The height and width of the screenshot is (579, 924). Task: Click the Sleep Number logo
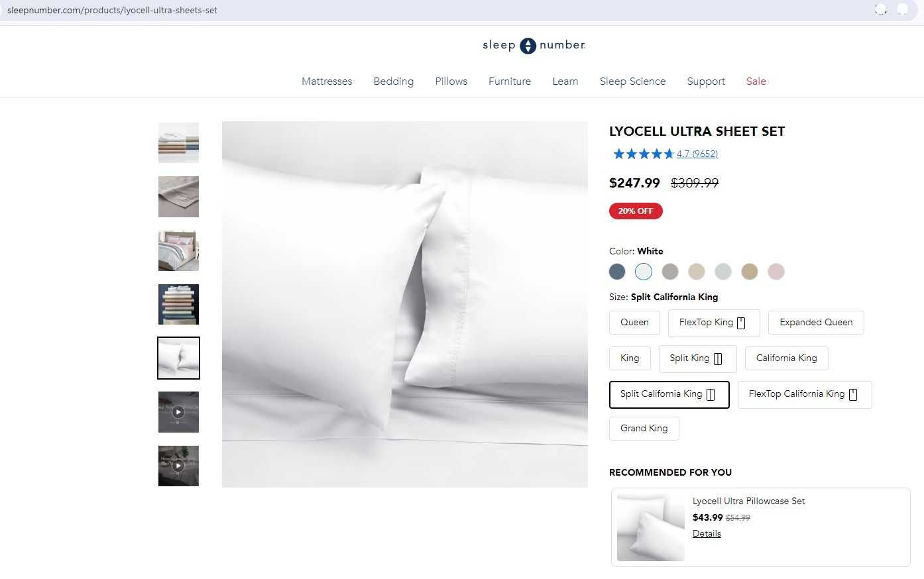pos(534,45)
